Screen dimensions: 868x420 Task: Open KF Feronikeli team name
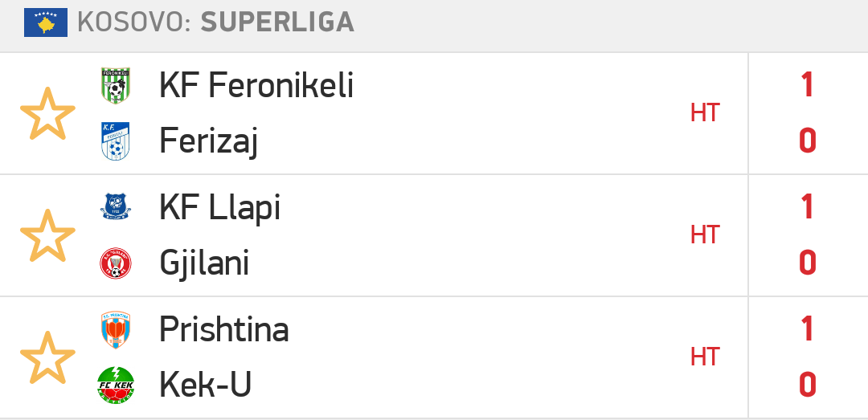tap(256, 86)
